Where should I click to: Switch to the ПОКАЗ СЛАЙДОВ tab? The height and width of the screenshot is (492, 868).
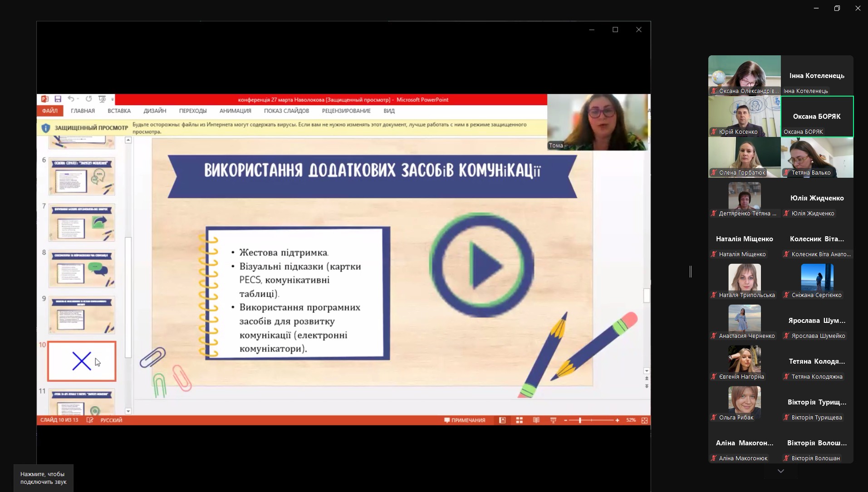(286, 111)
